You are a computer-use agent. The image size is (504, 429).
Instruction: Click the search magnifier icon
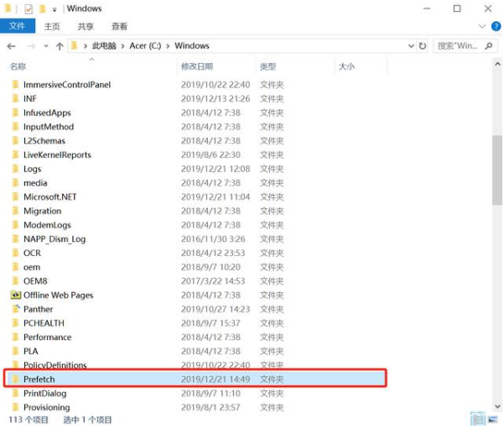[489, 46]
